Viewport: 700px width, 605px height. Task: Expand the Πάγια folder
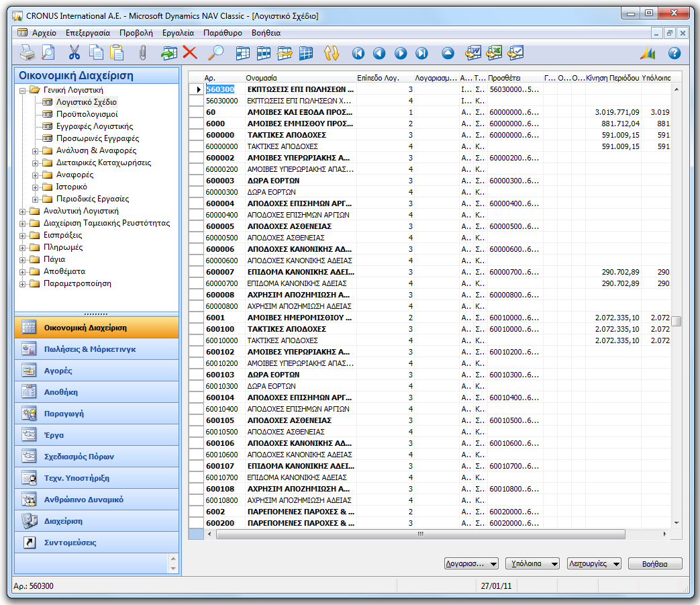22,259
